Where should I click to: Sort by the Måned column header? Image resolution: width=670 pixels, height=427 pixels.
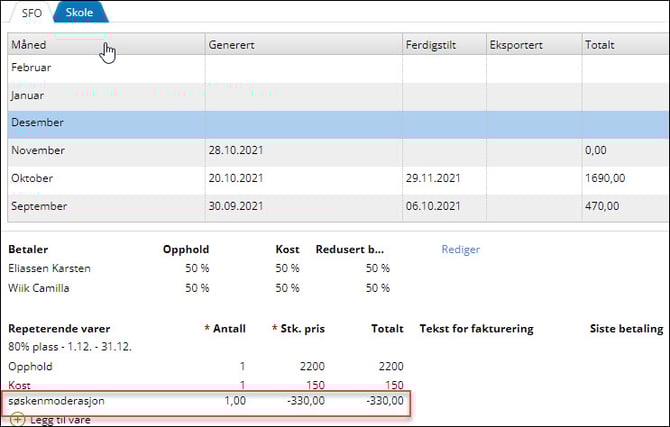click(x=28, y=45)
